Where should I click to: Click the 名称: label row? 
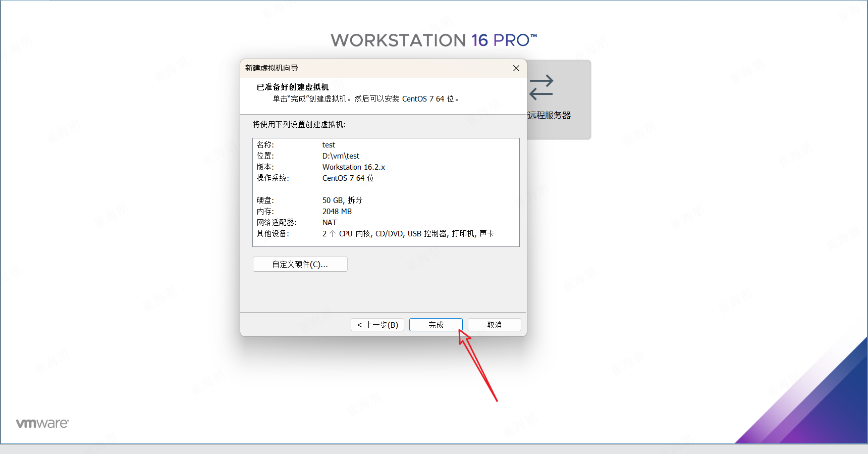pyautogui.click(x=265, y=145)
